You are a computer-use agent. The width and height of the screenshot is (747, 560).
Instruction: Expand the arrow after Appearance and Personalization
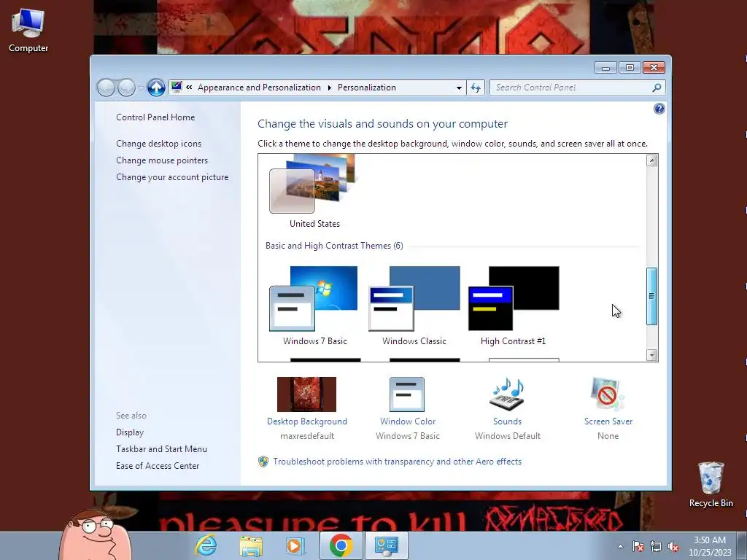click(329, 87)
